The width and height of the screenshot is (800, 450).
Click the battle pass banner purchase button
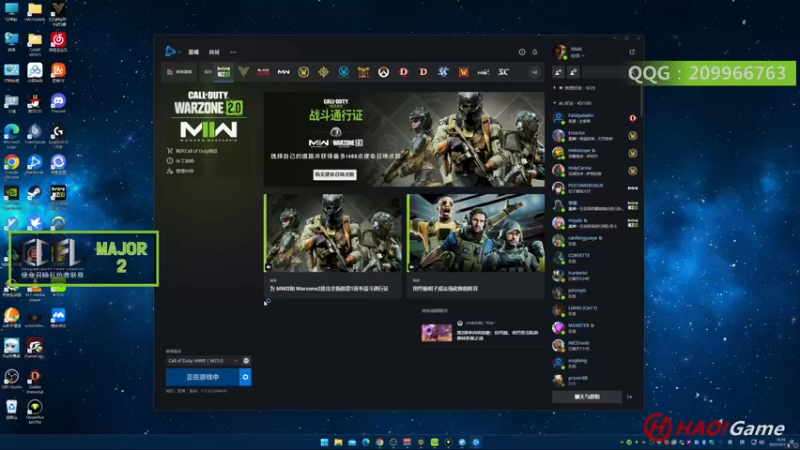(335, 174)
